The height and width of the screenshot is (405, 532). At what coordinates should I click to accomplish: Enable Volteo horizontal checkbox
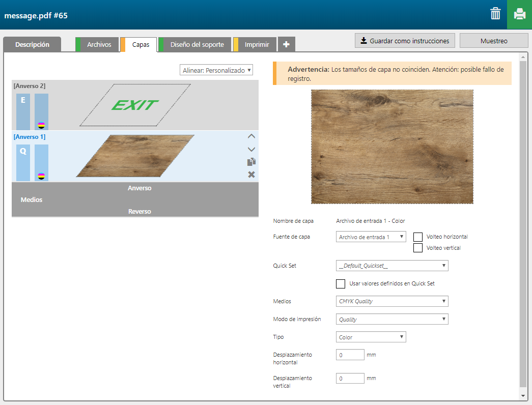point(418,237)
